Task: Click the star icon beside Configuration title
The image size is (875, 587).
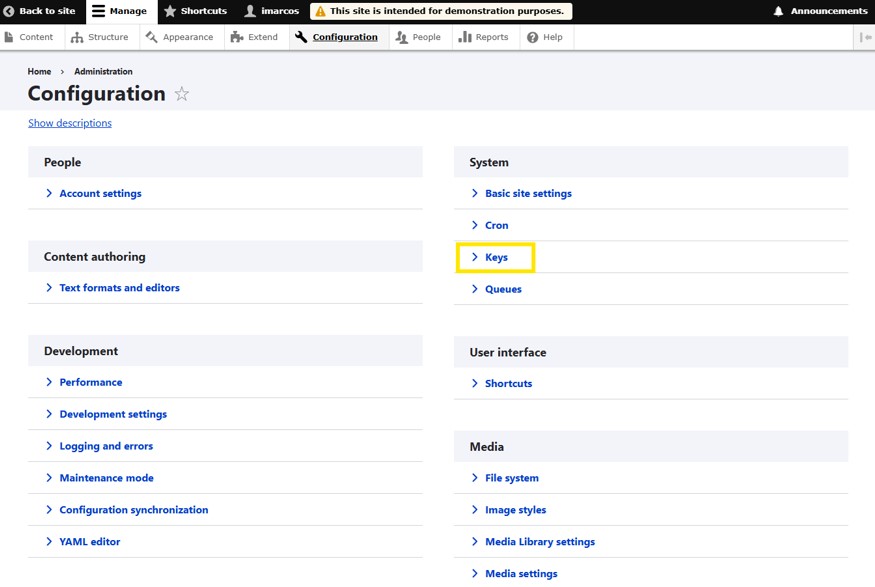Action: tap(182, 94)
